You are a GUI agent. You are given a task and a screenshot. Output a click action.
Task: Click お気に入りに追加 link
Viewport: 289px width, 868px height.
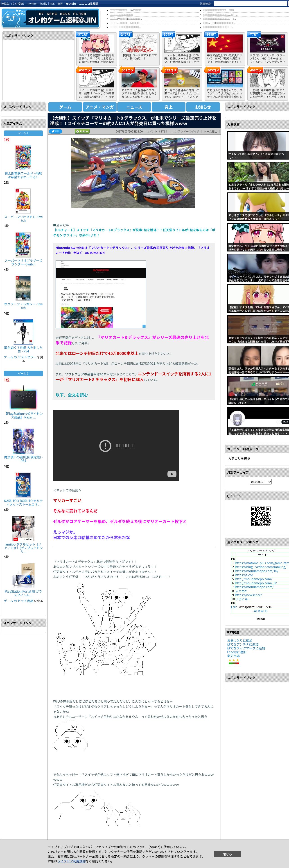point(239,641)
